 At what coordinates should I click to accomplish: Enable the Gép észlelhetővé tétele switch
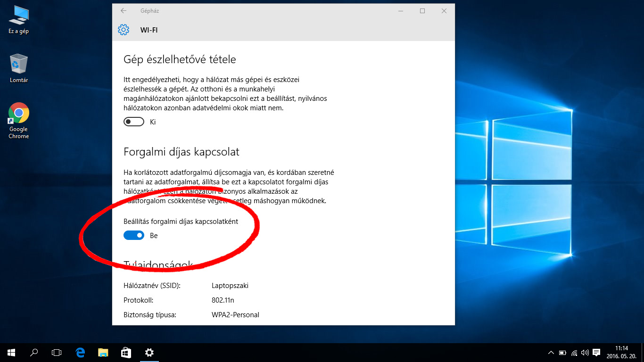click(134, 122)
